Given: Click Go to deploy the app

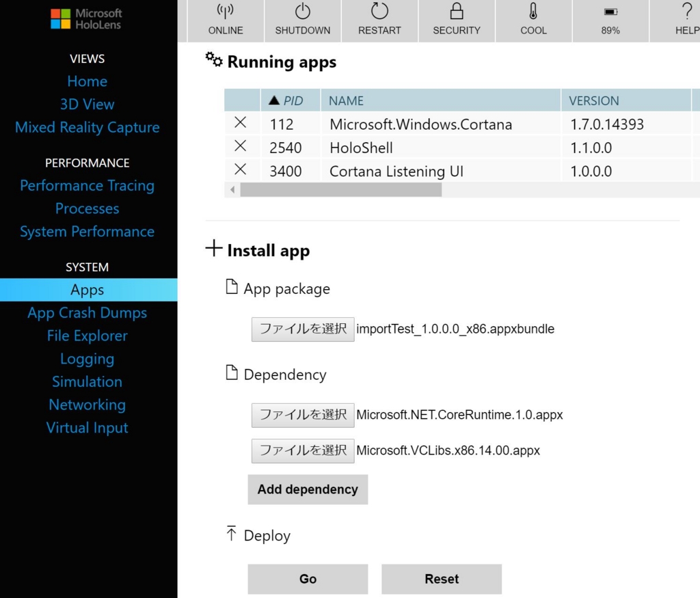Looking at the screenshot, I should coord(308,579).
